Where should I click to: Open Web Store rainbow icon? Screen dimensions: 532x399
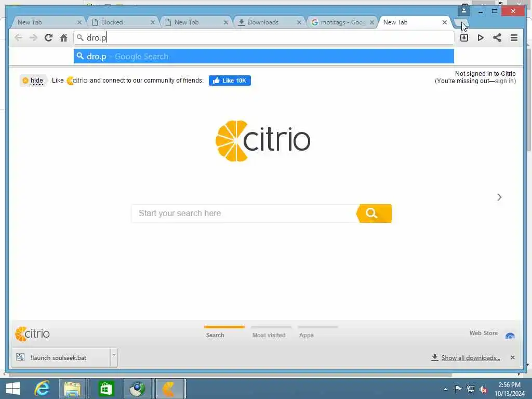tap(510, 335)
